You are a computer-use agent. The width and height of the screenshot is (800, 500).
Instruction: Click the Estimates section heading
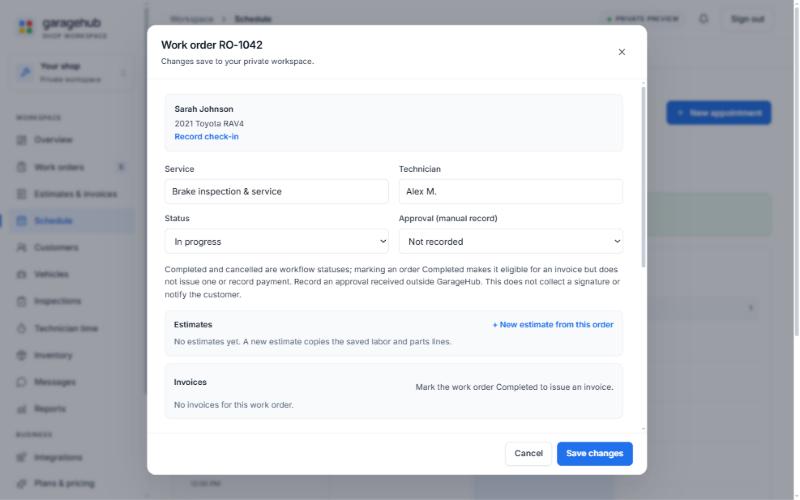click(x=193, y=324)
